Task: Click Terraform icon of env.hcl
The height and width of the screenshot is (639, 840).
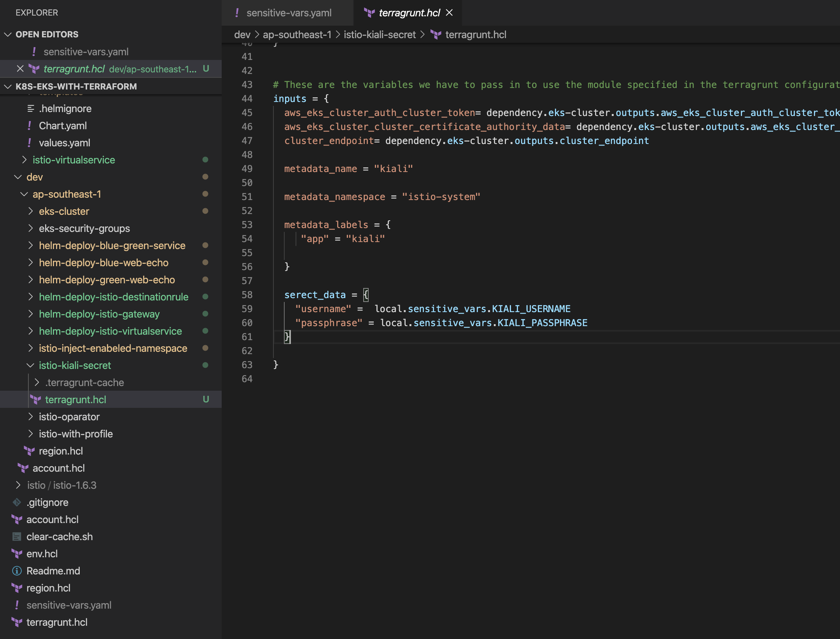Action: coord(17,554)
